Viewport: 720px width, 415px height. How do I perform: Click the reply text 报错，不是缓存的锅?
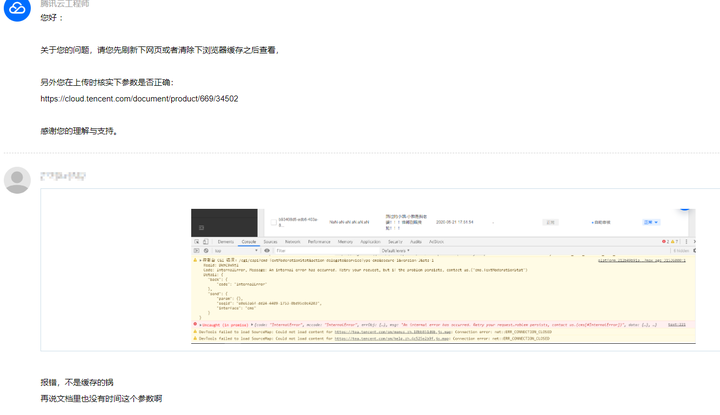tap(77, 382)
